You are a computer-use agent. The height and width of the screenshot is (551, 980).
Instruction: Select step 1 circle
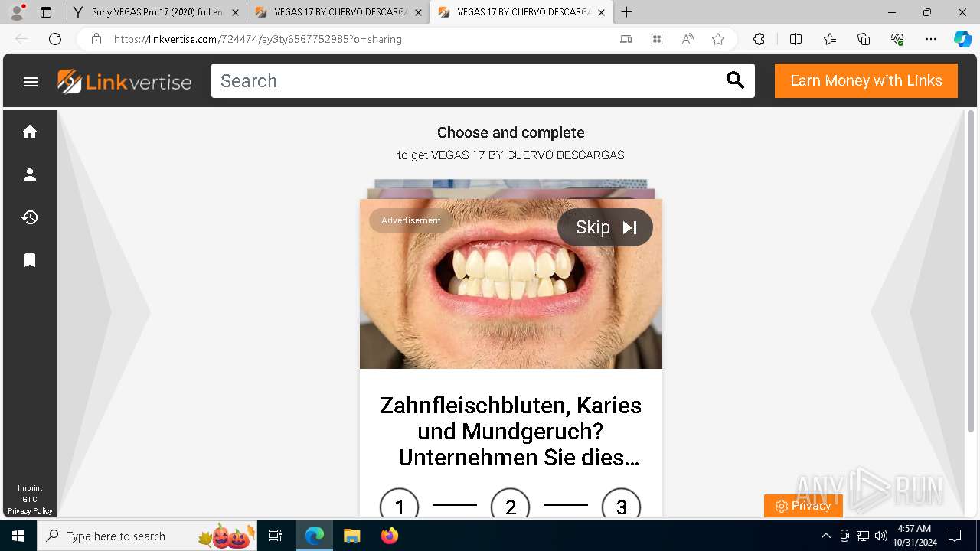tap(400, 505)
